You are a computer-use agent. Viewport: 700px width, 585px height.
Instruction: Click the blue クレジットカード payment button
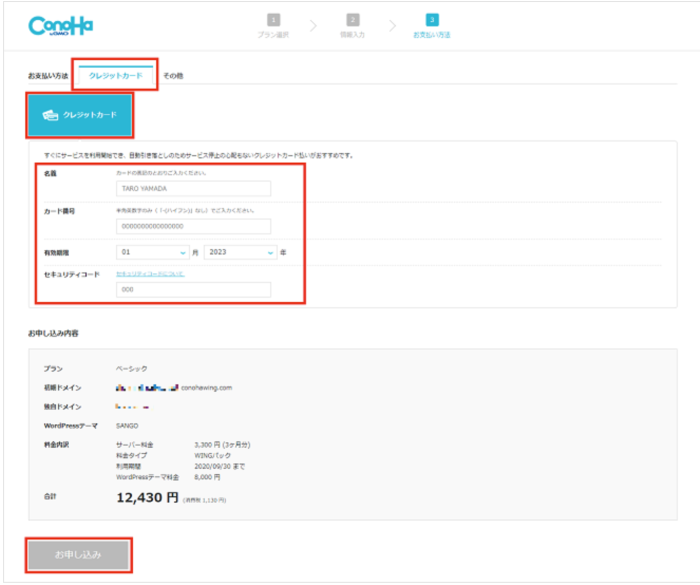tap(80, 115)
